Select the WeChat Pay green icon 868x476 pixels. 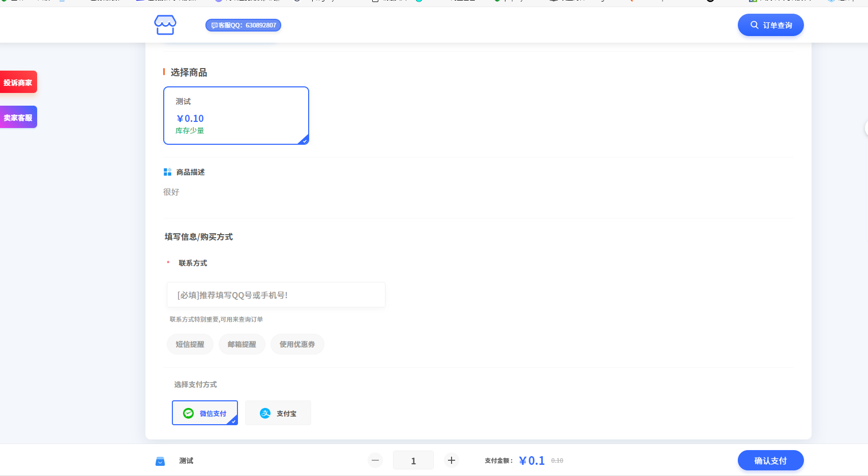tap(189, 413)
